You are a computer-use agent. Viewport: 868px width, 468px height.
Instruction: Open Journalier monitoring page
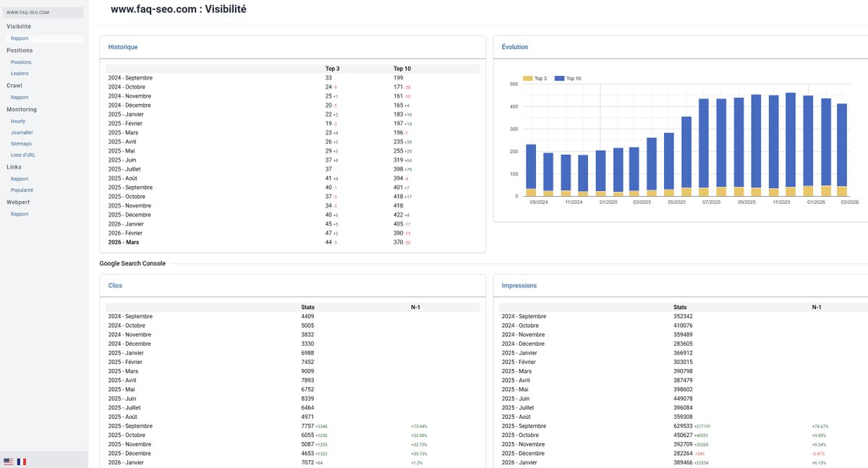click(22, 132)
